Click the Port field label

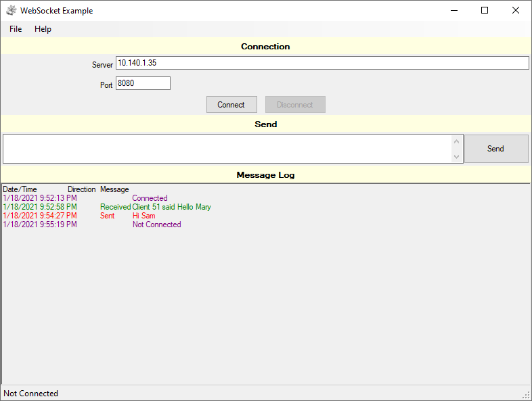tap(106, 85)
